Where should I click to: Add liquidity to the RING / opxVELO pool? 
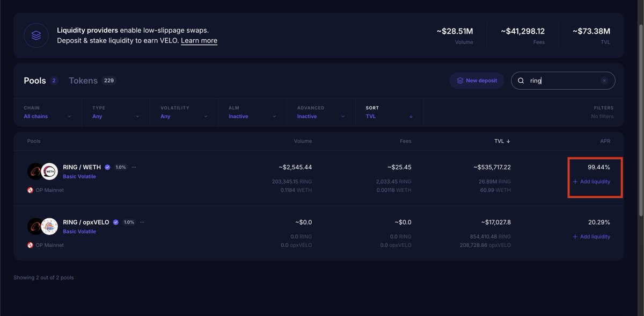pos(591,236)
